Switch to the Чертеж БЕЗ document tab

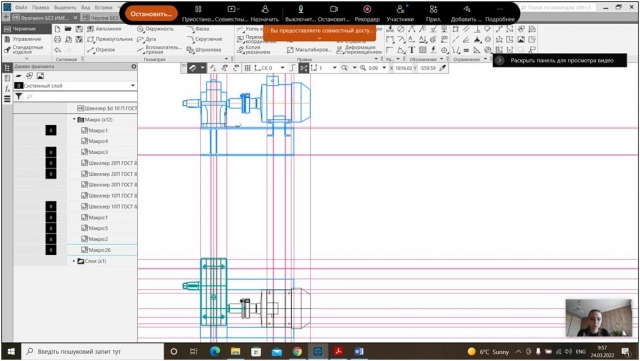pos(101,18)
